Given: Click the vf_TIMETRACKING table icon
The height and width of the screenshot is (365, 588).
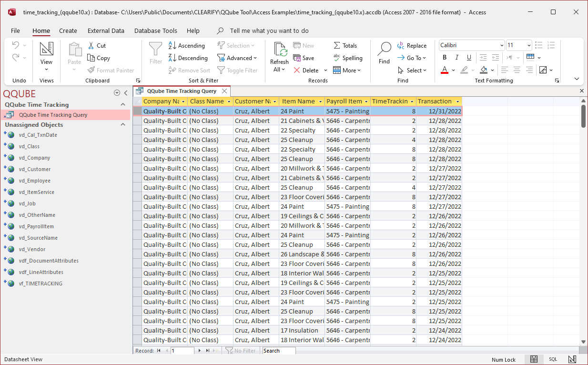Looking at the screenshot, I should pos(10,284).
